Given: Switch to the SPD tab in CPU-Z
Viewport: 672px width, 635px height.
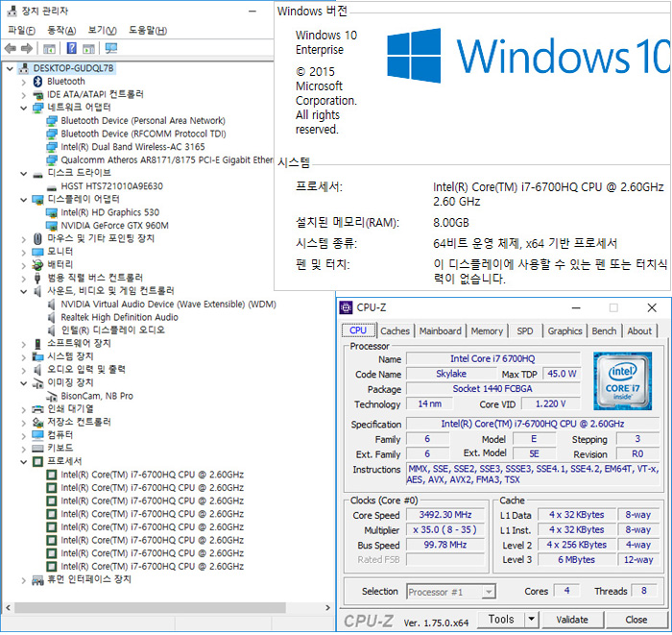Looking at the screenshot, I should coord(525,331).
